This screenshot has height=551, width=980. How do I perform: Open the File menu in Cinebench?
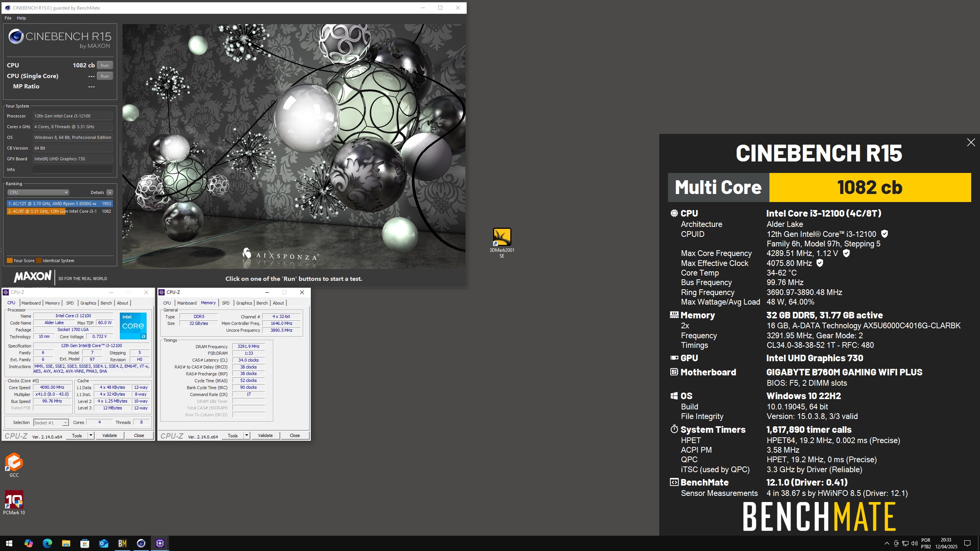click(8, 18)
